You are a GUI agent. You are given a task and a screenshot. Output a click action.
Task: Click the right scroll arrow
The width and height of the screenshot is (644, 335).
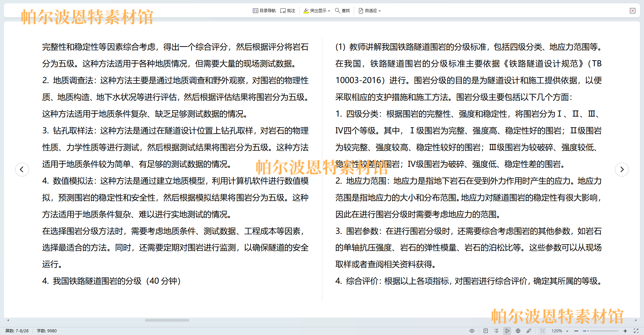636,320
